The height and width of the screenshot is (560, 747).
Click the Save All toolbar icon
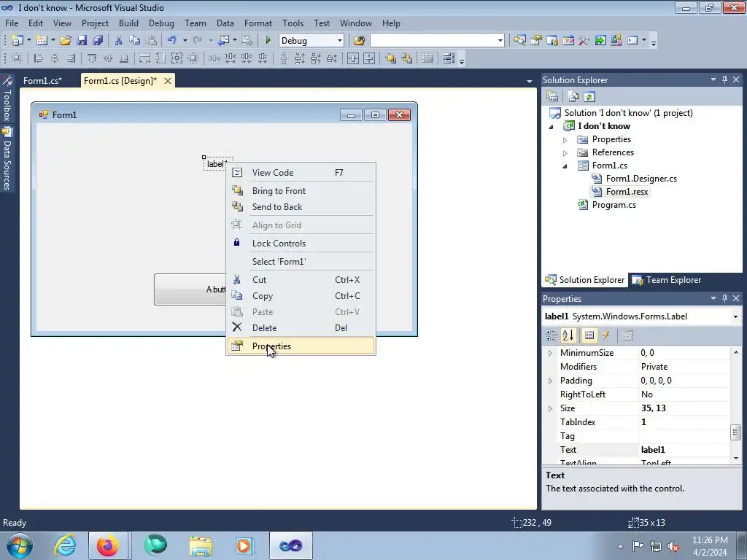pos(98,41)
